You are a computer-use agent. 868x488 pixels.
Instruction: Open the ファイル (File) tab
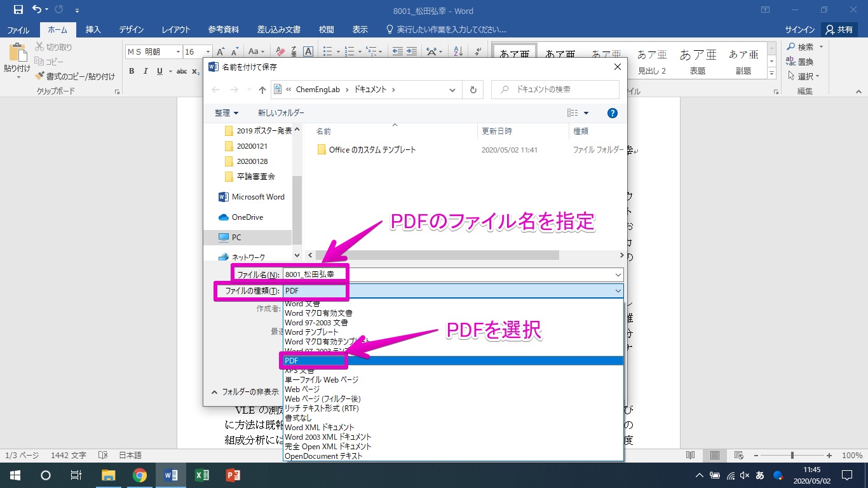click(x=18, y=29)
